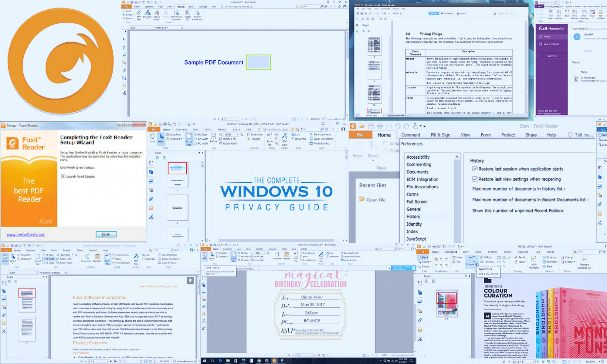Expand Create stamp dropdown in Colour Curation window
This screenshot has width=607, height=364.
click(x=574, y=262)
